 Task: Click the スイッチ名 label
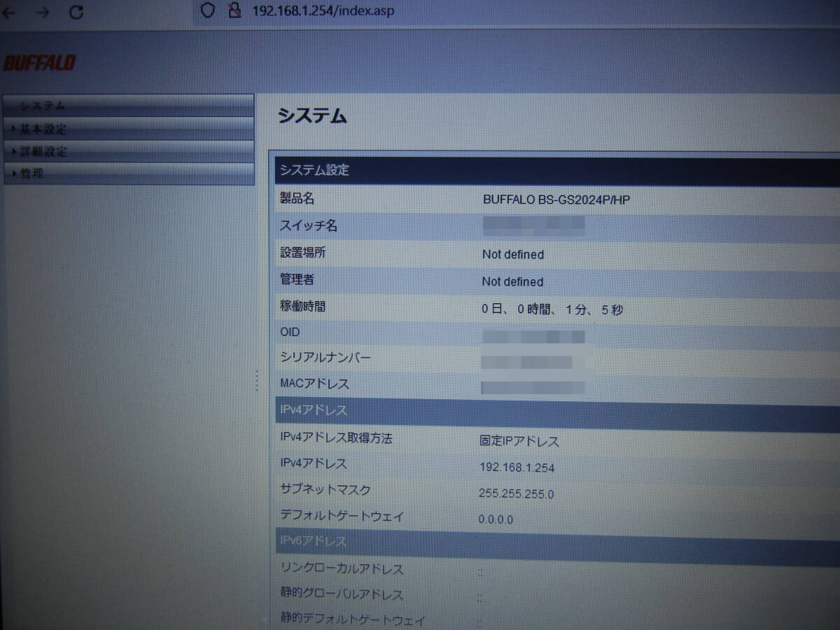click(x=309, y=226)
